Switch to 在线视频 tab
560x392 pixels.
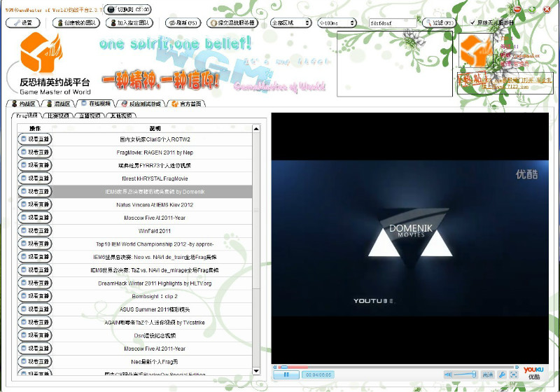pyautogui.click(x=95, y=104)
